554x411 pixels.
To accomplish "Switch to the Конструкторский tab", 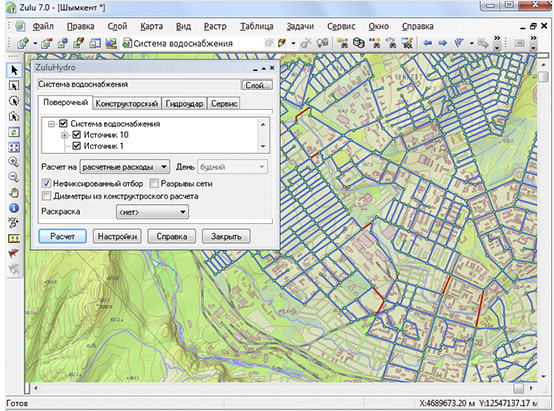I will tap(127, 104).
